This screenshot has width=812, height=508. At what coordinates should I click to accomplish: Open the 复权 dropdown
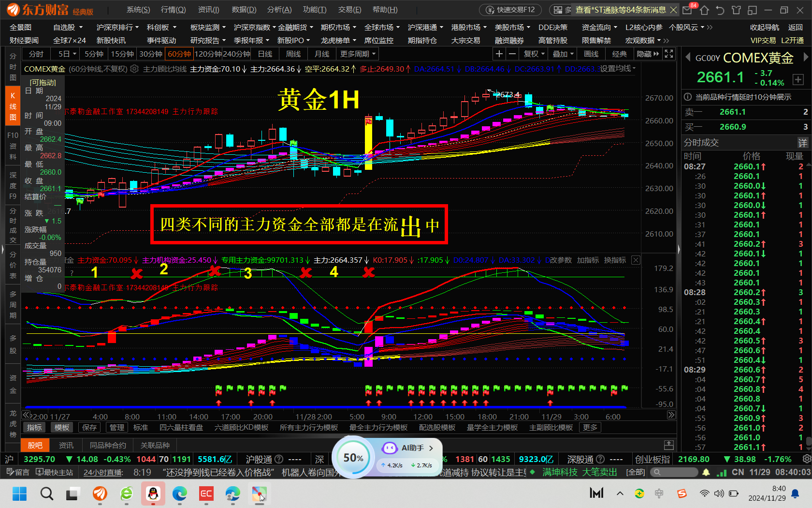click(534, 54)
